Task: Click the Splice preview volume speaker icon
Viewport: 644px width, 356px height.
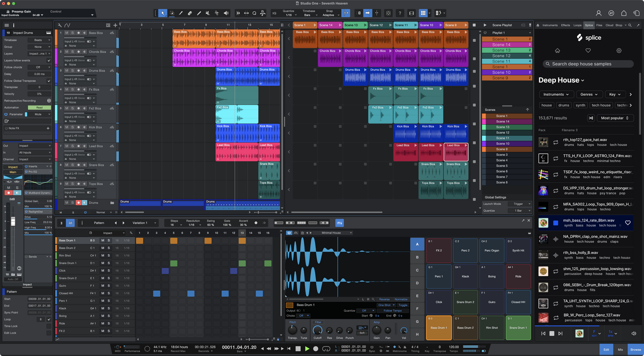Action: [634, 333]
